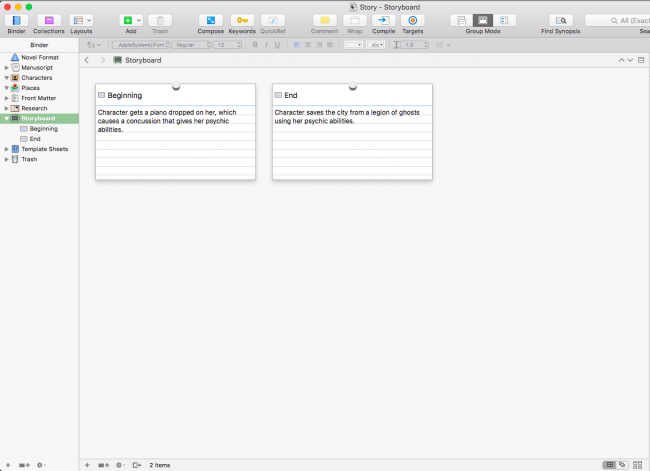Expand the Manuscript folder in binder
Viewport: 650px width, 471px height.
(6, 67)
